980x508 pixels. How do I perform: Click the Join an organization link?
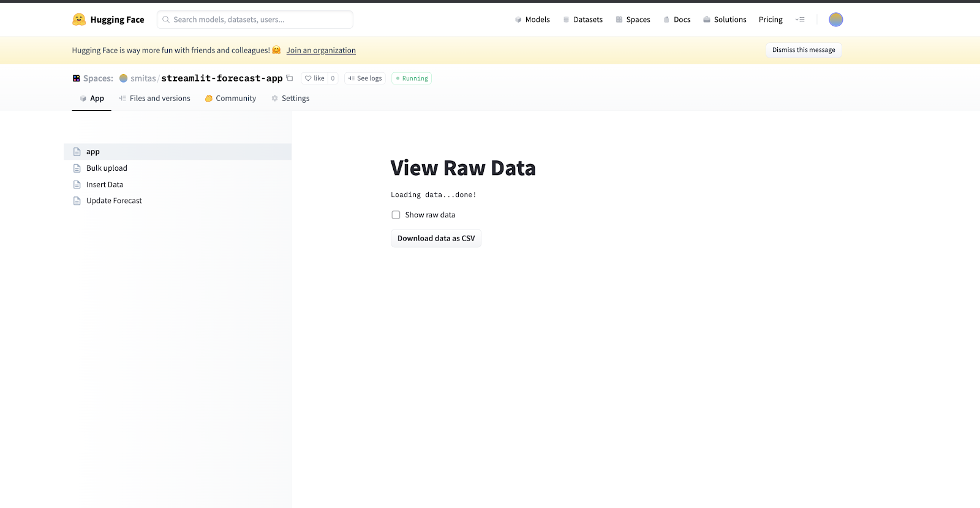click(x=321, y=50)
